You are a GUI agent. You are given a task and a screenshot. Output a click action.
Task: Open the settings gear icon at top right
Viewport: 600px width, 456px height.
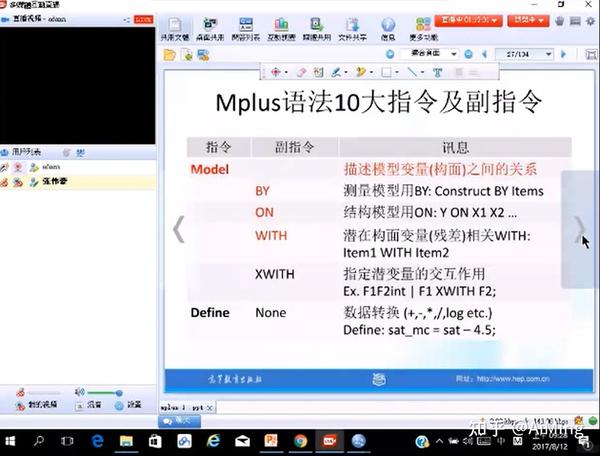[591, 21]
